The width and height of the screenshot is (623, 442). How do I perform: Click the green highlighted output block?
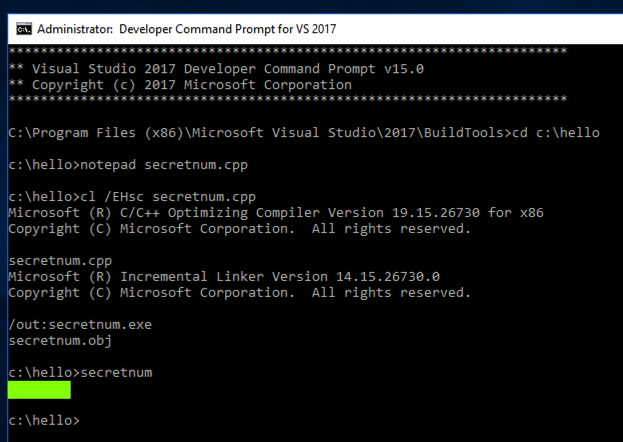(39, 389)
